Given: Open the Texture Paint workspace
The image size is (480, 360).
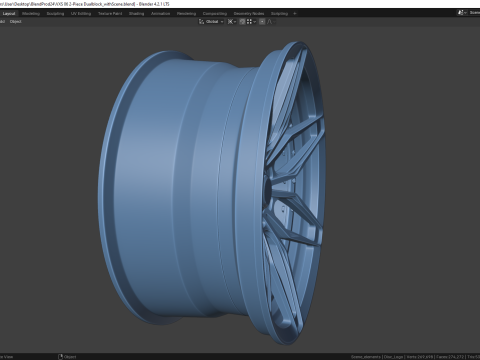Looking at the screenshot, I should click(110, 14).
